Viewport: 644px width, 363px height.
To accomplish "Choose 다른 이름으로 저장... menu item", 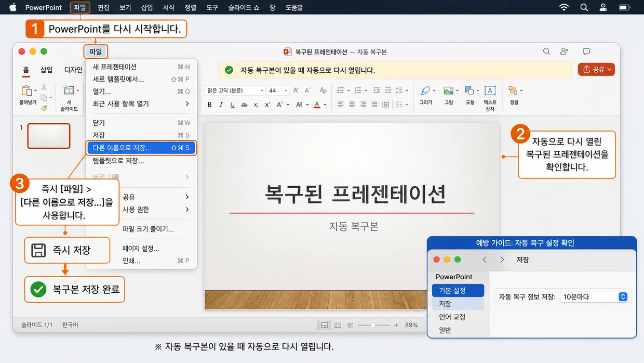I will (141, 148).
